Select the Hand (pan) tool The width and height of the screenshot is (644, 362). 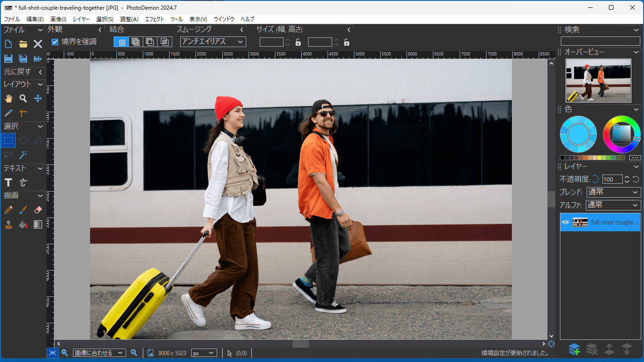point(8,98)
